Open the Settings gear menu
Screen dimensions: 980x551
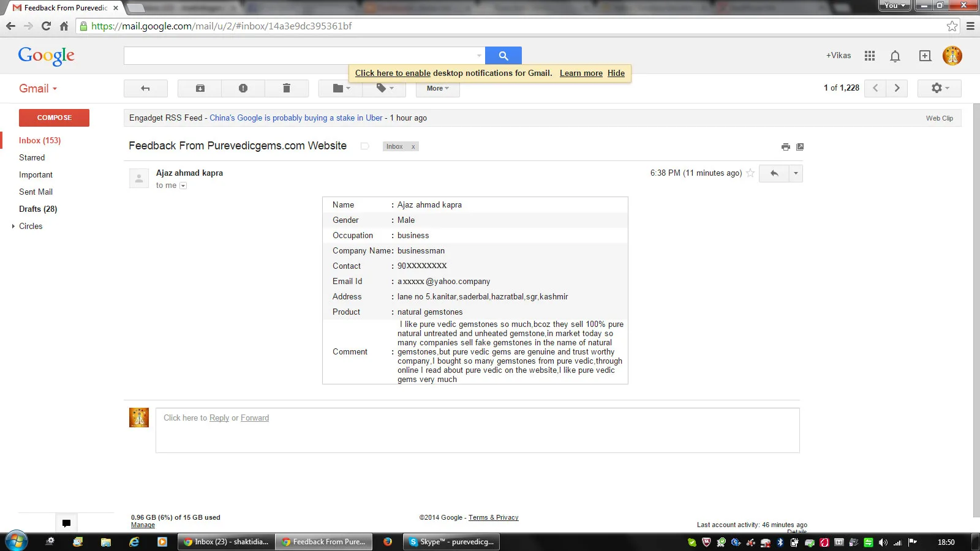click(x=940, y=88)
